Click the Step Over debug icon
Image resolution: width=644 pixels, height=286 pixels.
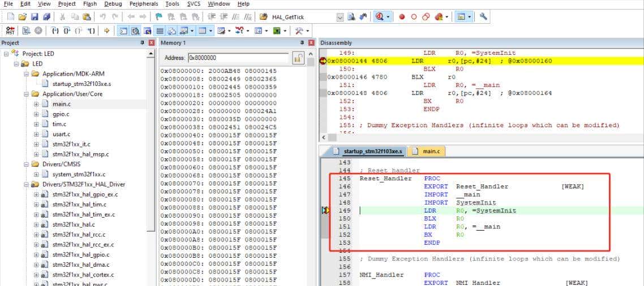pos(67,31)
